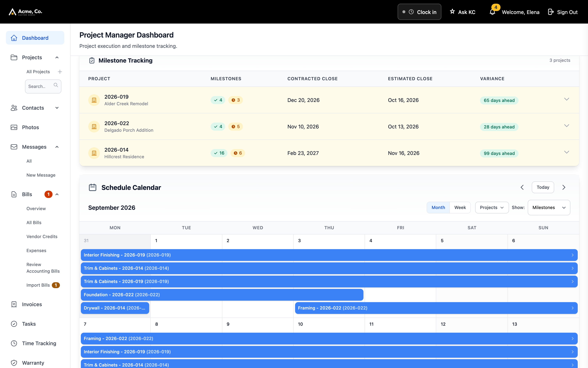Open Dashboard in the sidebar
Screen dimensions: 588x368
tap(35, 38)
